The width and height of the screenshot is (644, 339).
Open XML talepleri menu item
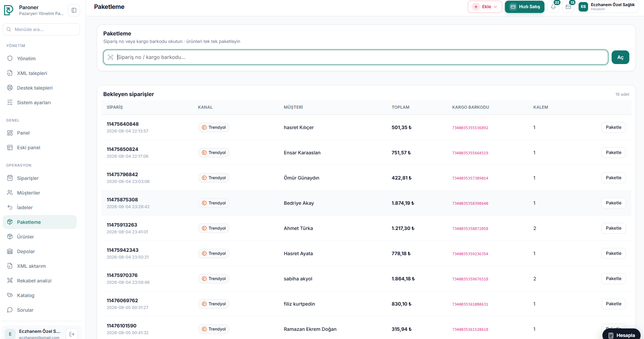40,73
